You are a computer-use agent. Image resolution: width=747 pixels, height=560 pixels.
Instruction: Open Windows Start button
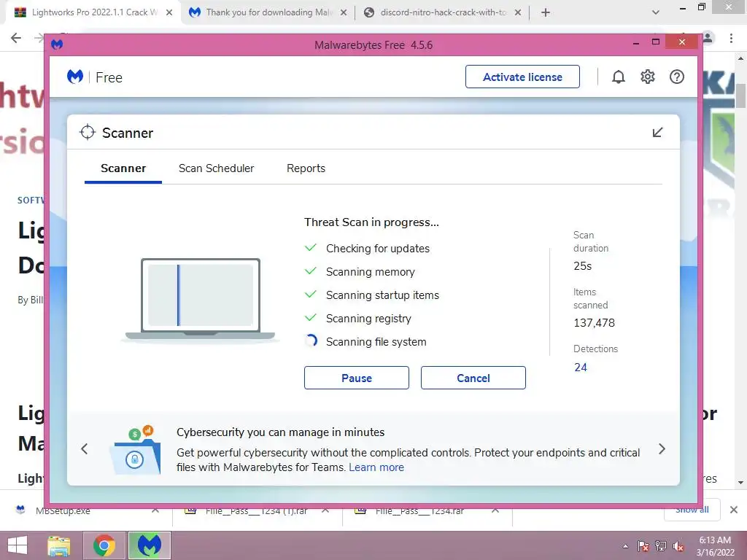18,545
